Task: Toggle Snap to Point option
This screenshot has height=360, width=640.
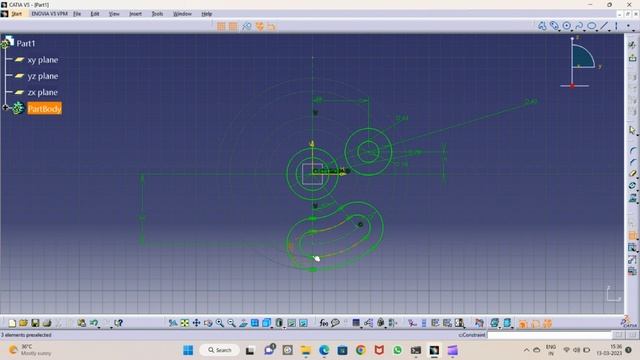Action: (x=233, y=27)
